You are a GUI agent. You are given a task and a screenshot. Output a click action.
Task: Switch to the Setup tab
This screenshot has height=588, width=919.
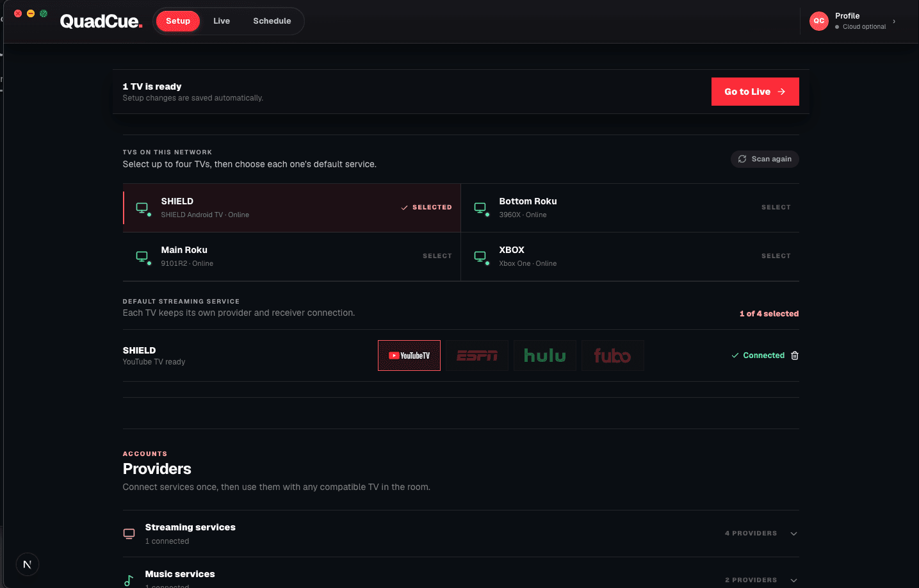point(178,21)
